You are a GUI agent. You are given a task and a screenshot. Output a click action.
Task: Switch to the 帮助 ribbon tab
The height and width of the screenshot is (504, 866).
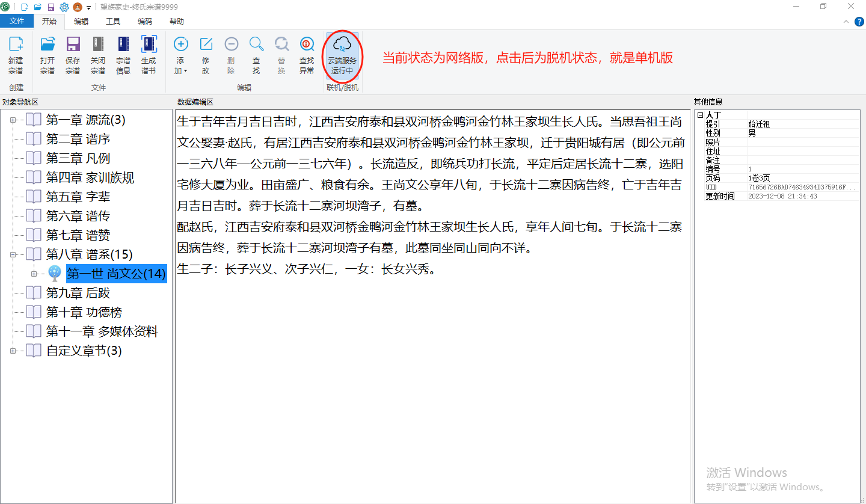tap(177, 21)
